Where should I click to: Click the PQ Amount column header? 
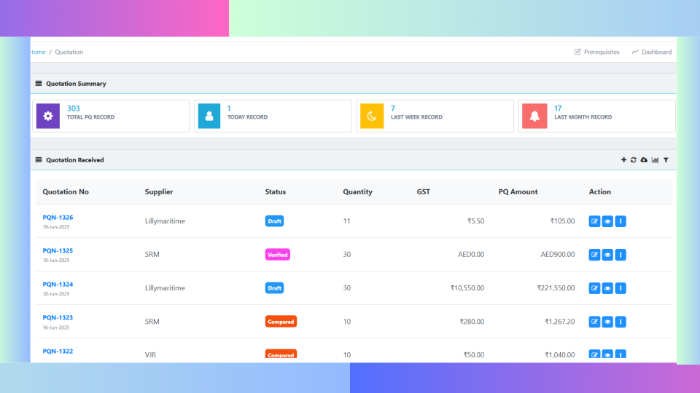518,192
